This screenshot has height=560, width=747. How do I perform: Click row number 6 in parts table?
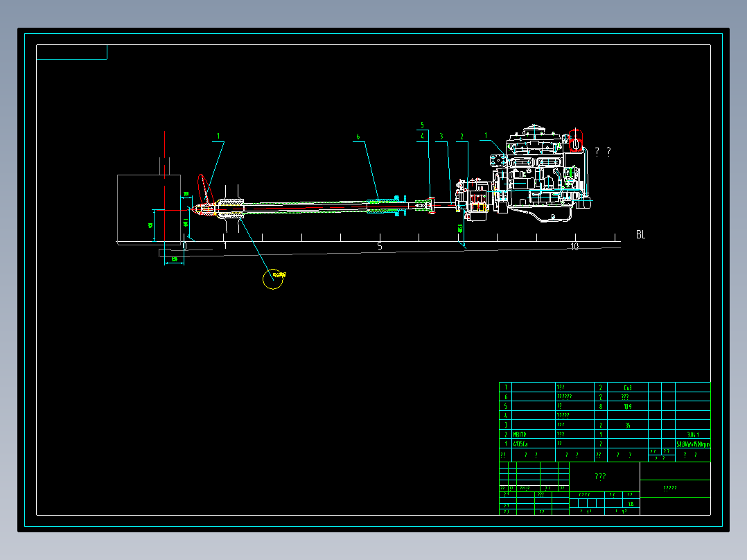click(x=505, y=397)
